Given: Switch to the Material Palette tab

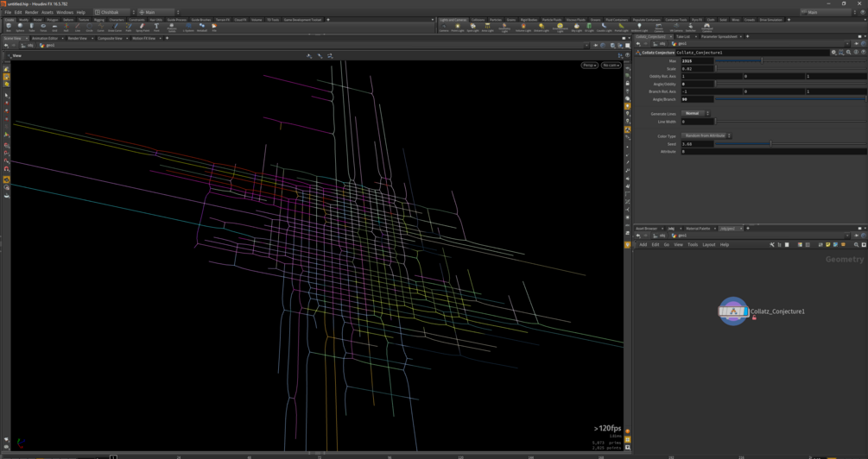Looking at the screenshot, I should 698,229.
